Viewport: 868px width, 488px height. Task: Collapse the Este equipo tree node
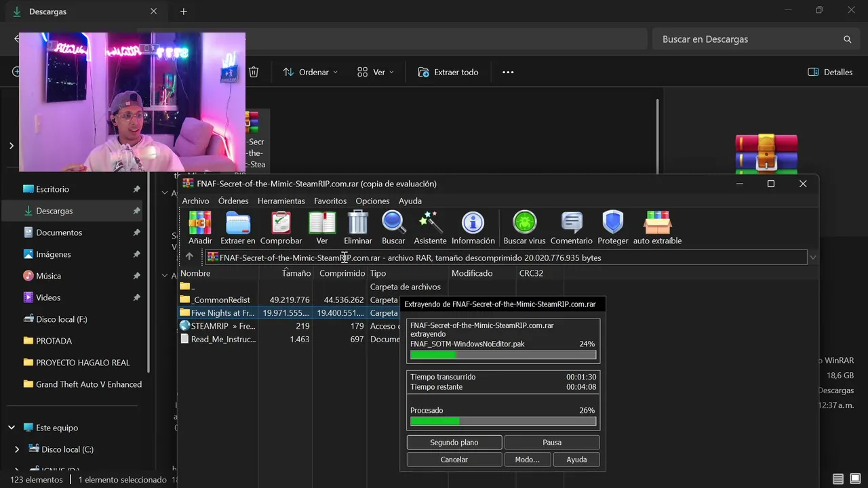(12, 428)
